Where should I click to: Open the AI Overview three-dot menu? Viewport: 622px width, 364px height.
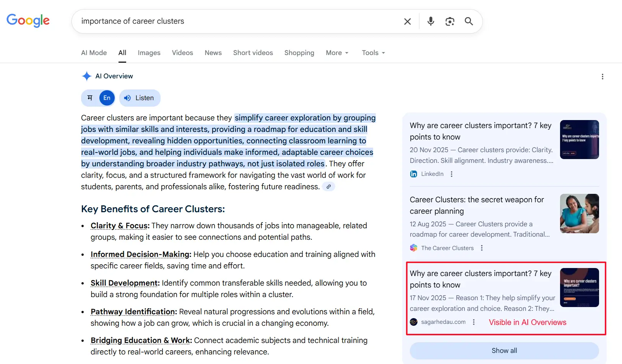tap(602, 76)
